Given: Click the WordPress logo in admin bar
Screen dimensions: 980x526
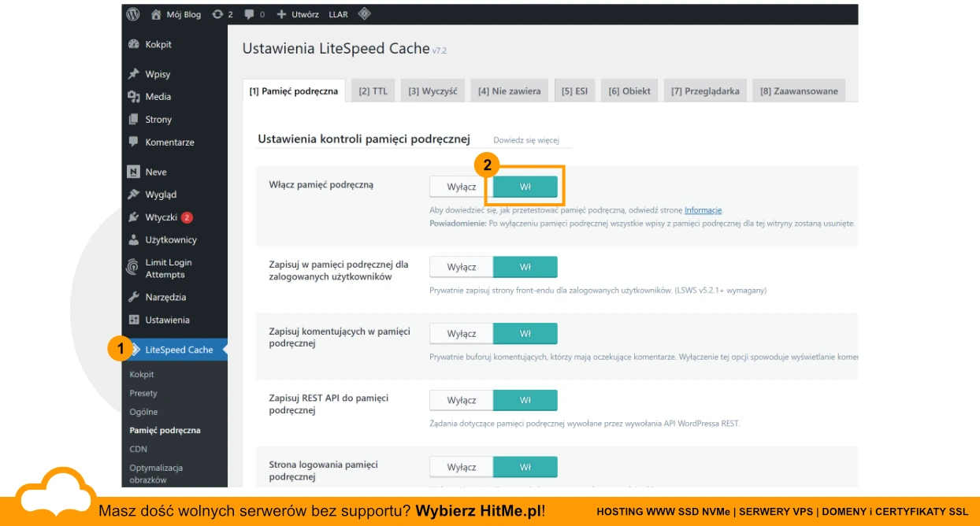Looking at the screenshot, I should tap(133, 14).
